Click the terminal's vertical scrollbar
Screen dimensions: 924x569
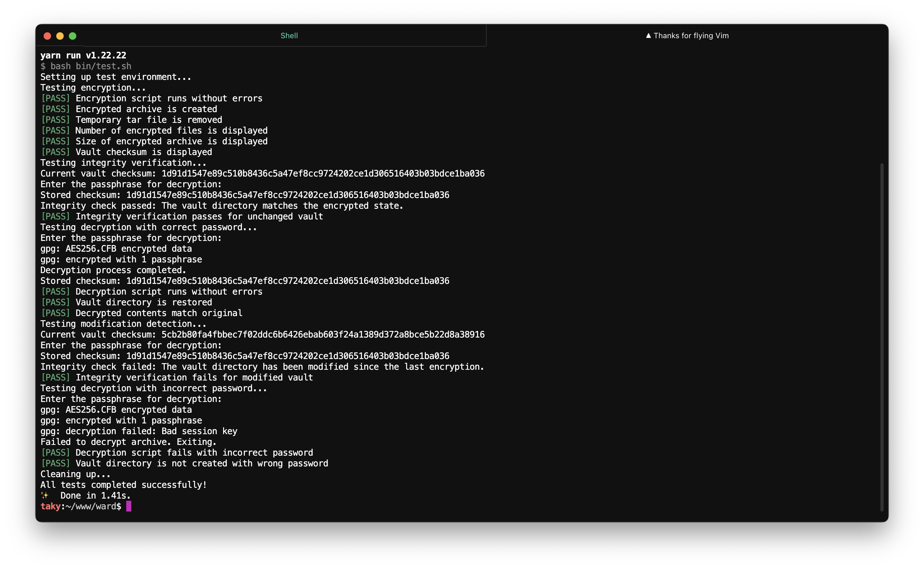coord(881,337)
